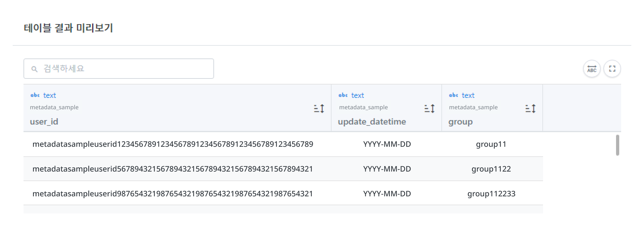The image size is (644, 237).
Task: Select the update_datetime column header name
Action: (x=372, y=122)
